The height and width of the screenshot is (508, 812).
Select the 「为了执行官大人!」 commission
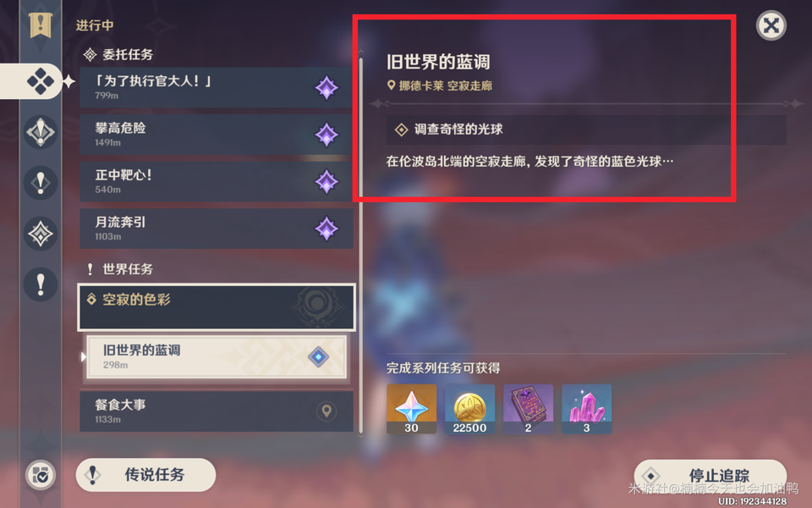(x=217, y=87)
